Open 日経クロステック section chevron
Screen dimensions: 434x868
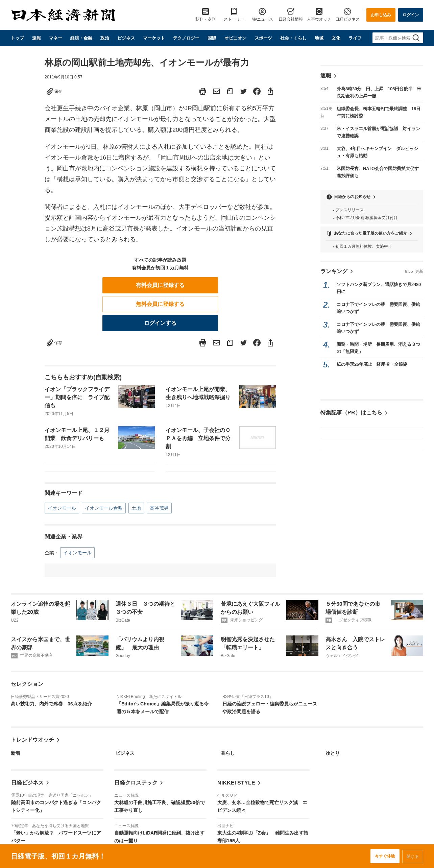tap(162, 783)
